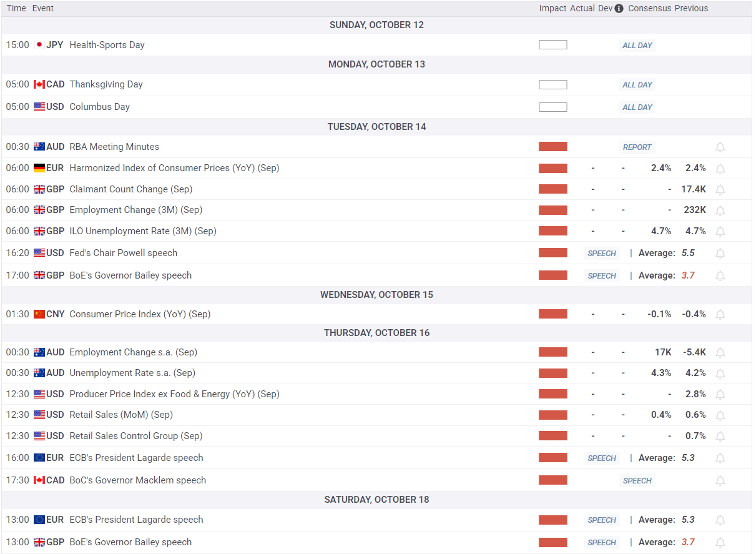The image size is (756, 554).
Task: Toggle alert for Australian Unemployment Rate s.a.
Action: pyautogui.click(x=720, y=373)
